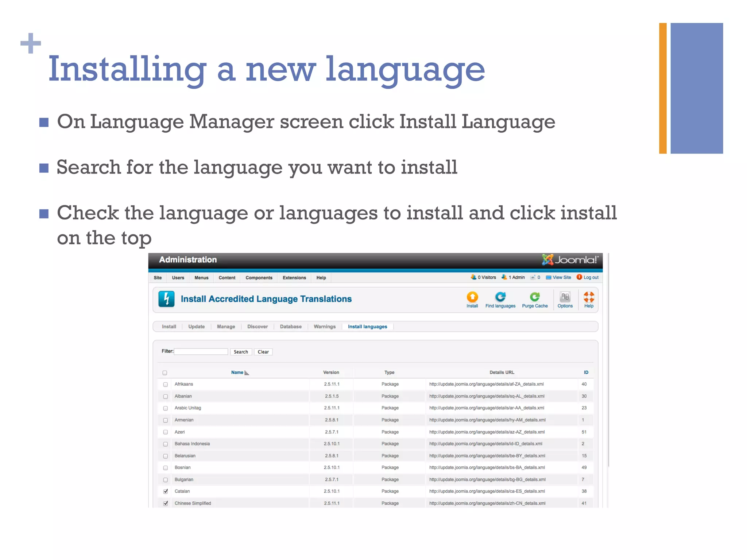The image size is (747, 560).
Task: Check the Armenian language checkbox
Action: [x=166, y=420]
